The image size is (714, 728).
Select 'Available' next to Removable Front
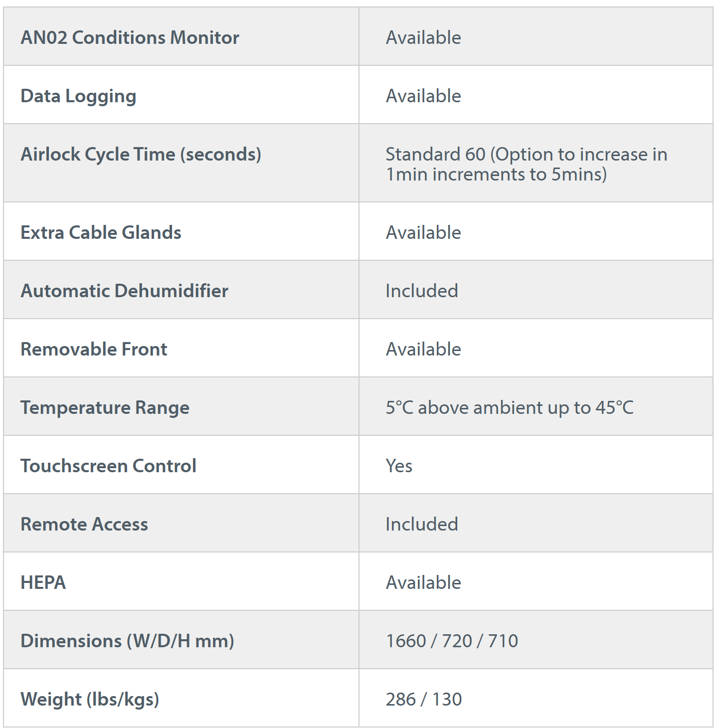[423, 349]
